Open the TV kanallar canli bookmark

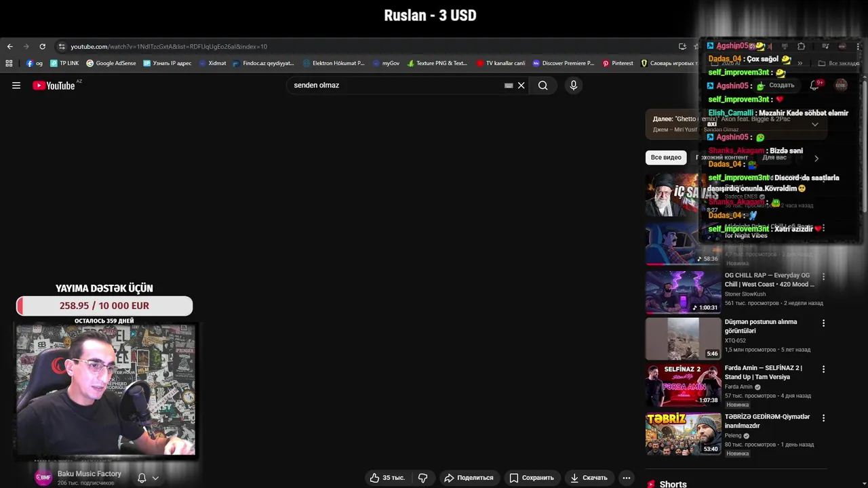coord(500,63)
